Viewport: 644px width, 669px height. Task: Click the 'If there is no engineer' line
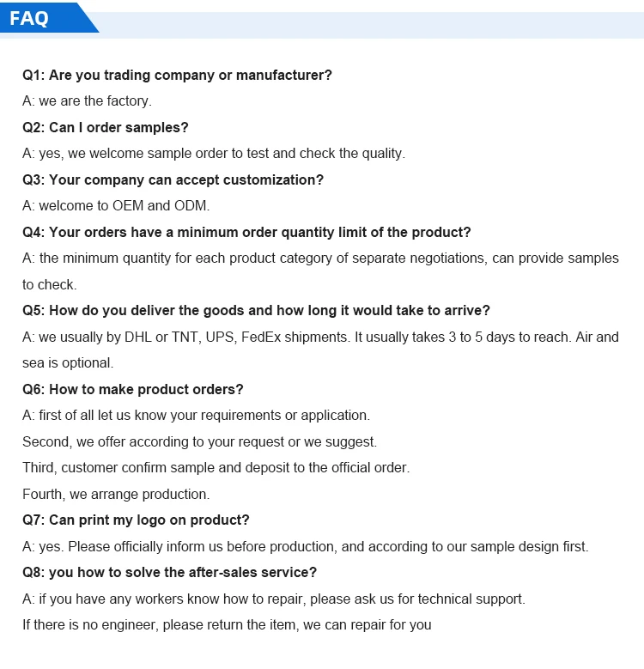227,625
